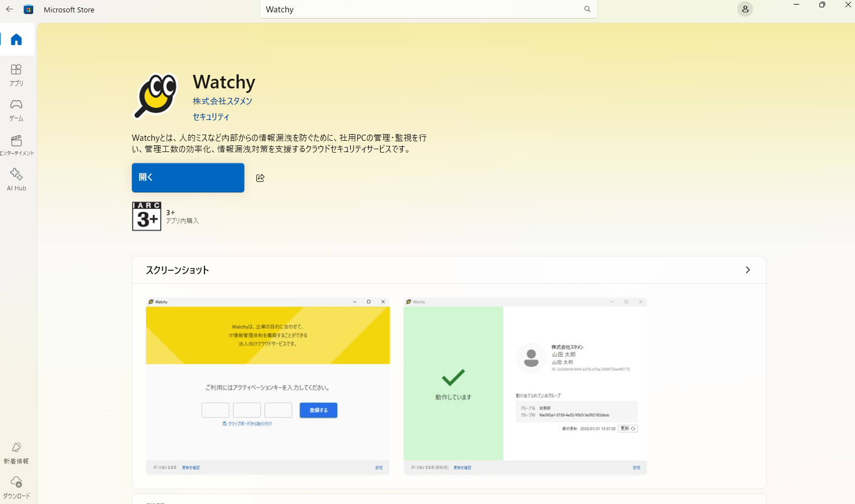
Task: Open 新着情報 in the sidebar
Action: pyautogui.click(x=16, y=453)
